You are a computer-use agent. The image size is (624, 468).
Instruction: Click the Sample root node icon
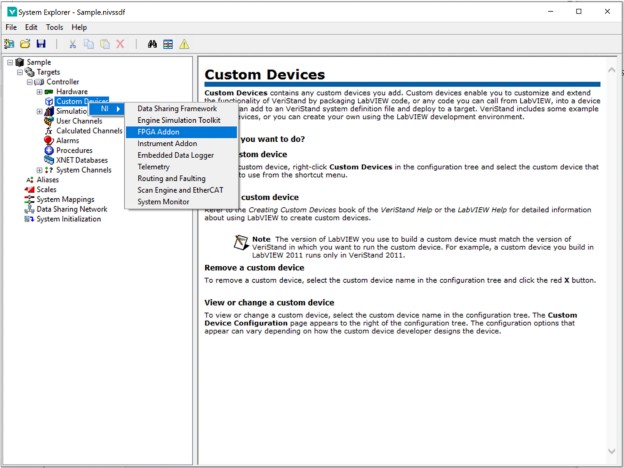tap(20, 62)
